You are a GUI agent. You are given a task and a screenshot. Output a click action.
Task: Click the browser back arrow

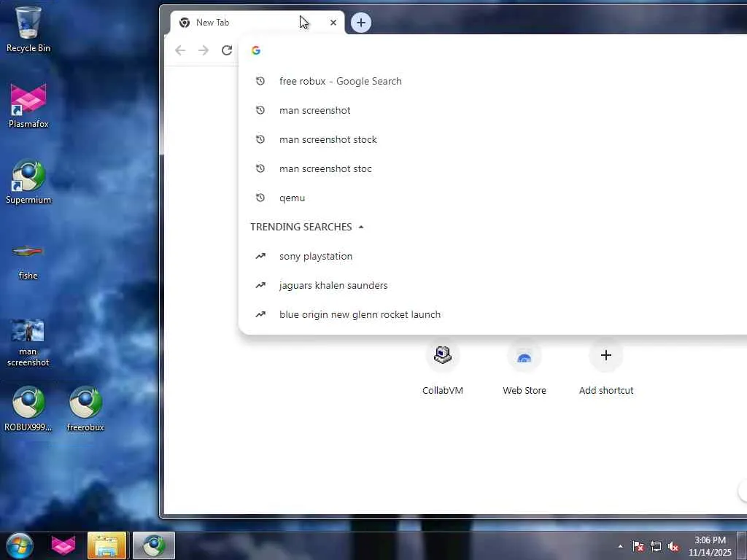(180, 50)
